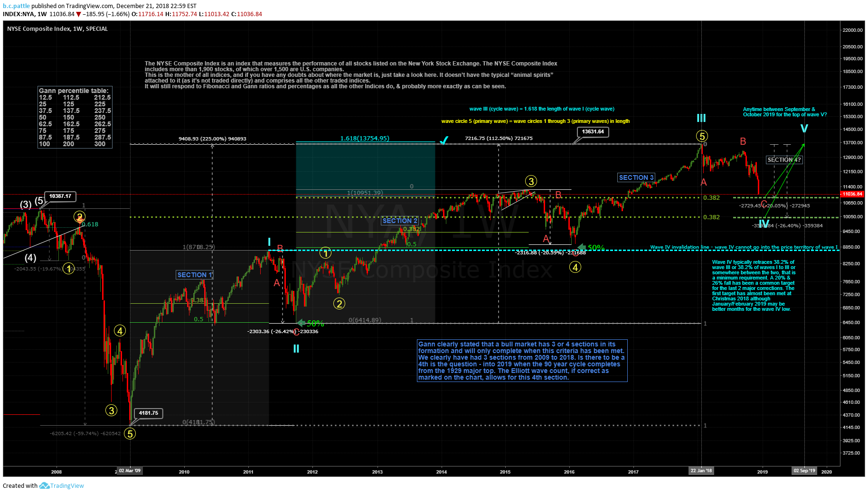Select the circled 4 below the 2016 low
This screenshot has width=868, height=494.
575,267
